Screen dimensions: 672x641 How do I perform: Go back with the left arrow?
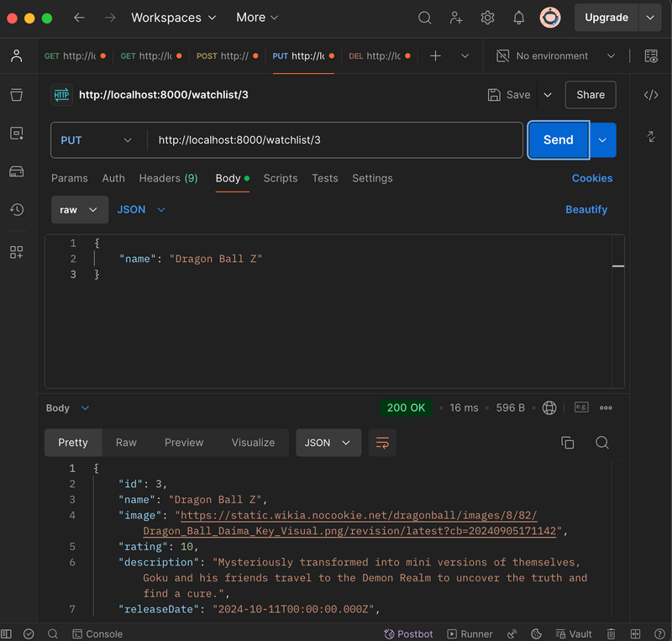(79, 18)
